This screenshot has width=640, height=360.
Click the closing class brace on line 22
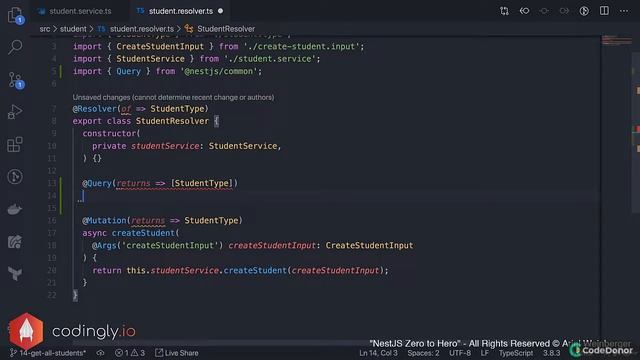(75, 295)
